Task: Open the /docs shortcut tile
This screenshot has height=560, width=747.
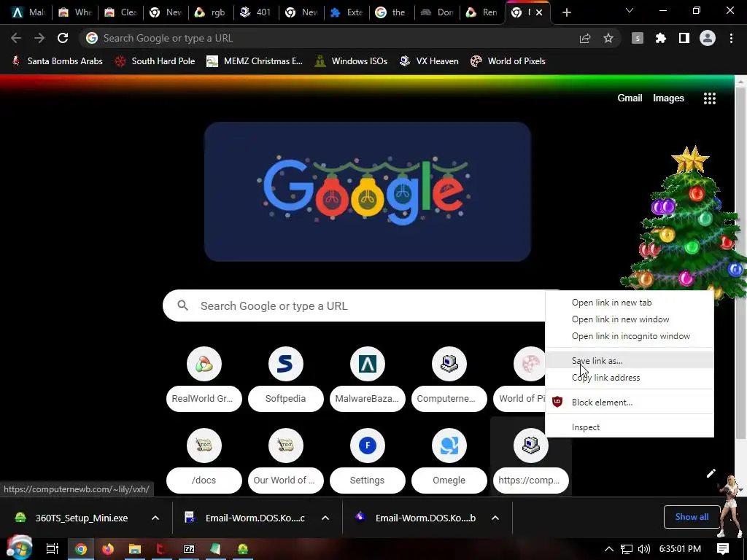Action: (204, 461)
